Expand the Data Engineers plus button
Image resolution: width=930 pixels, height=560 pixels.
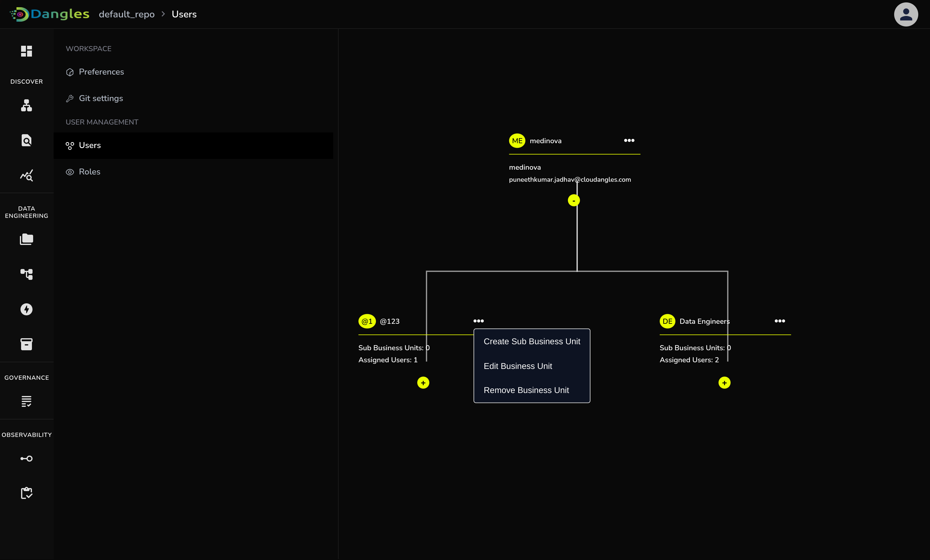coord(724,383)
